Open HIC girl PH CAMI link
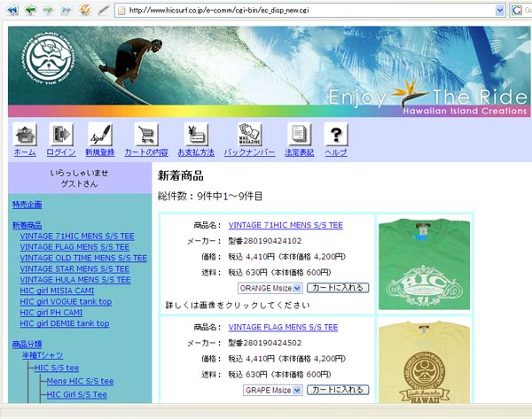532x419 pixels. (51, 312)
